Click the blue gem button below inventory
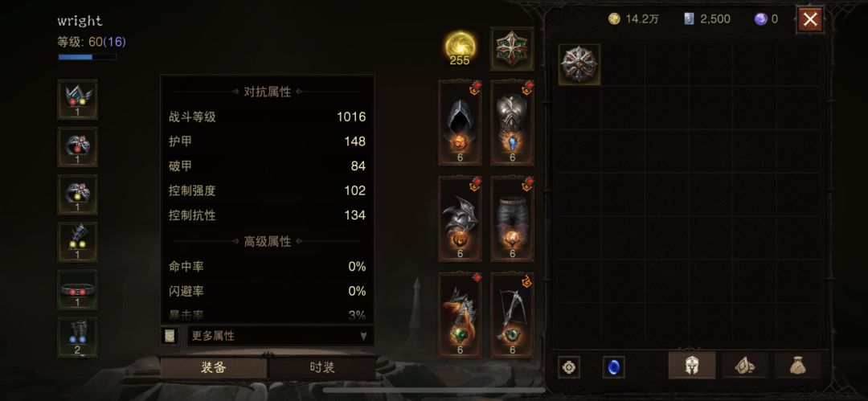This screenshot has width=868, height=401. [x=613, y=367]
